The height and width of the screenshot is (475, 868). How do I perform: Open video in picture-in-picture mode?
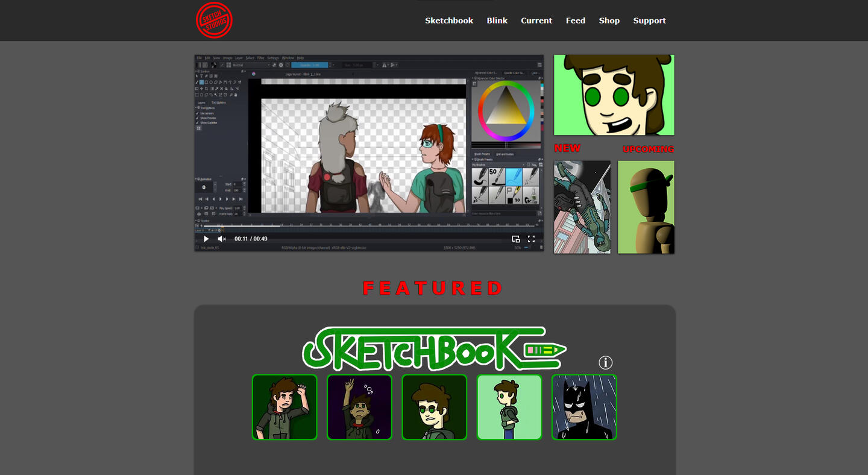pos(516,239)
